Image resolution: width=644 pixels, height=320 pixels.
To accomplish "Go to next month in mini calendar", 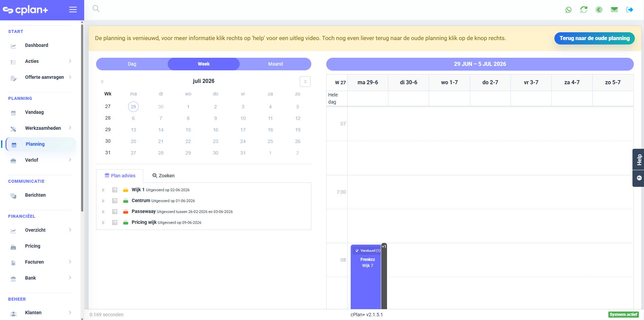I will pos(305,82).
